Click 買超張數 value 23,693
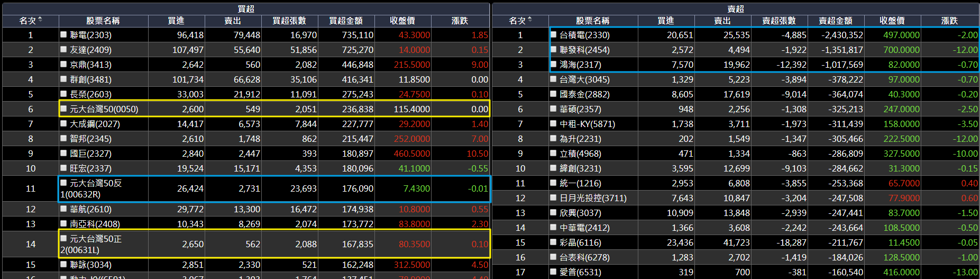The height and width of the screenshot is (279, 980). (304, 188)
